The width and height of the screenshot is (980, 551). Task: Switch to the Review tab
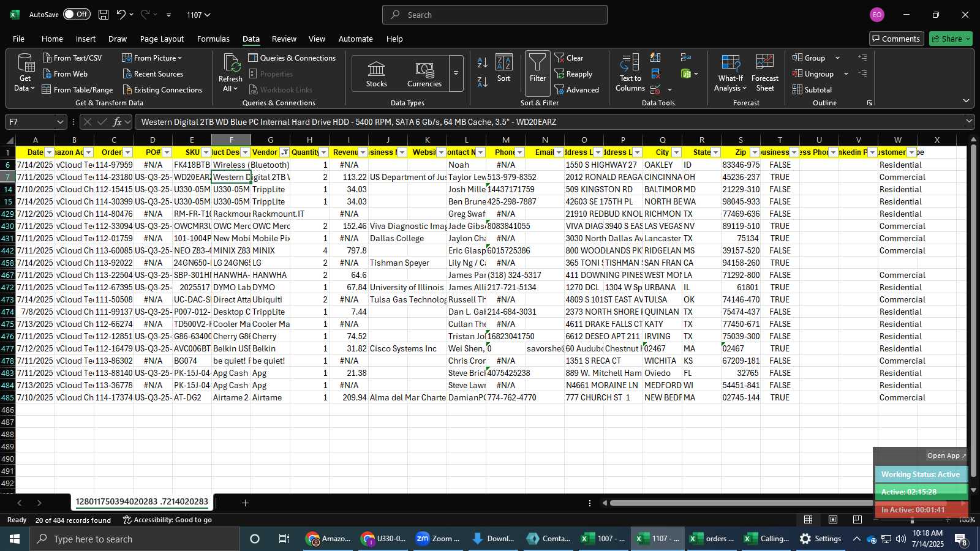tap(284, 39)
